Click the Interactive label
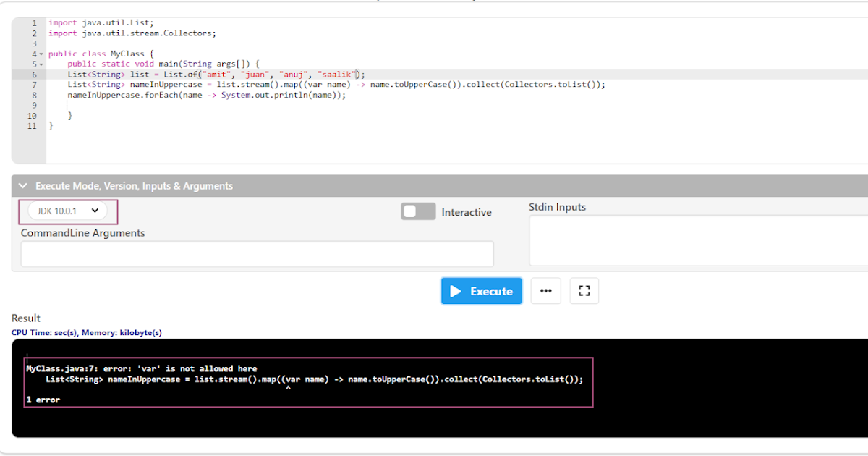This screenshot has width=868, height=456. point(467,212)
